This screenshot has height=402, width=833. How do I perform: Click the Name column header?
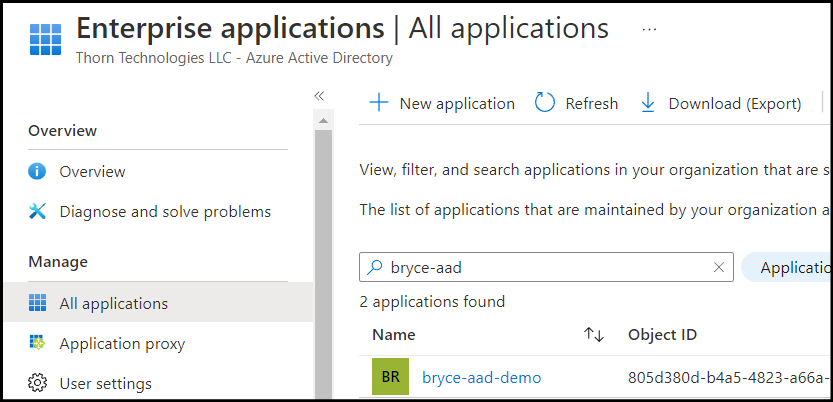(394, 335)
